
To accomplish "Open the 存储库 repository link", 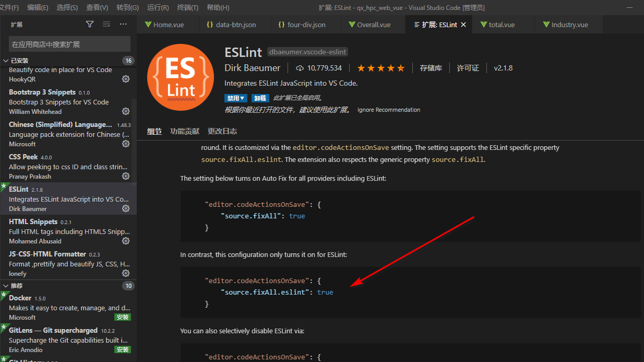I will pos(431,68).
